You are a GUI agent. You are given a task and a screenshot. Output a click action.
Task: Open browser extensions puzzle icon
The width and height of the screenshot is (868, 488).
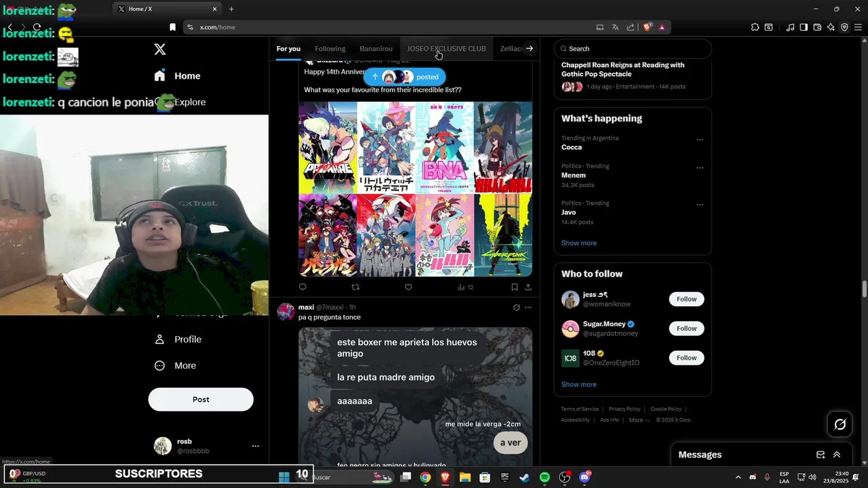tap(755, 27)
